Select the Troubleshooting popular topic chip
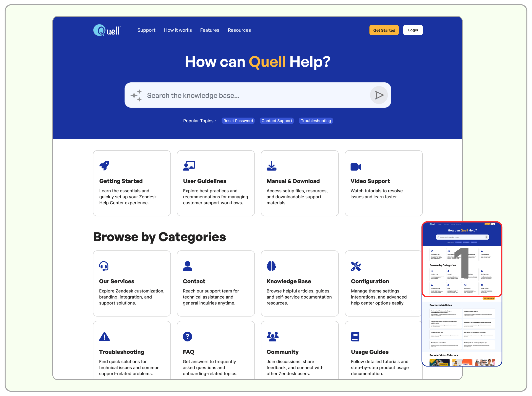Screen dimensions: 532x396 (x=316, y=121)
